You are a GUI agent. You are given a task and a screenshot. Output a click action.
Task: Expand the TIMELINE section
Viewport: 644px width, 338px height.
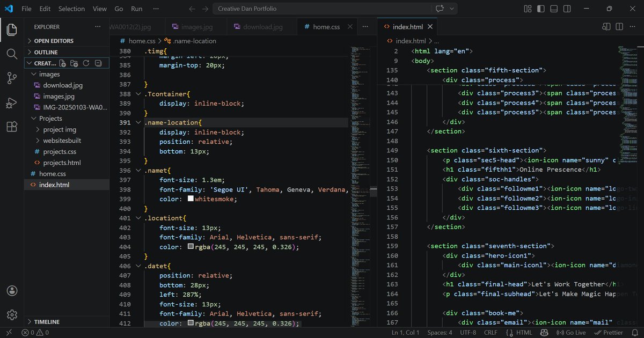67,322
